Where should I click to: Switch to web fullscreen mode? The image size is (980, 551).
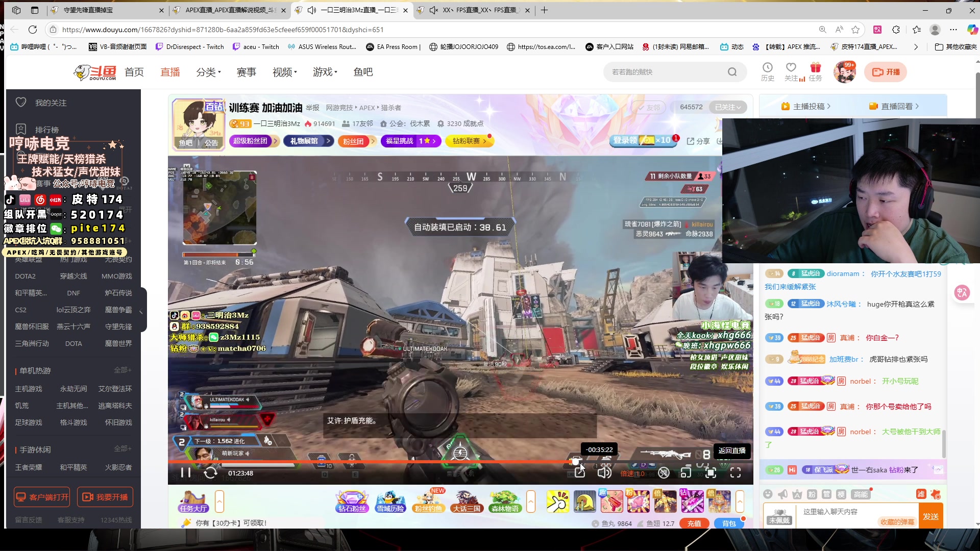[710, 473]
